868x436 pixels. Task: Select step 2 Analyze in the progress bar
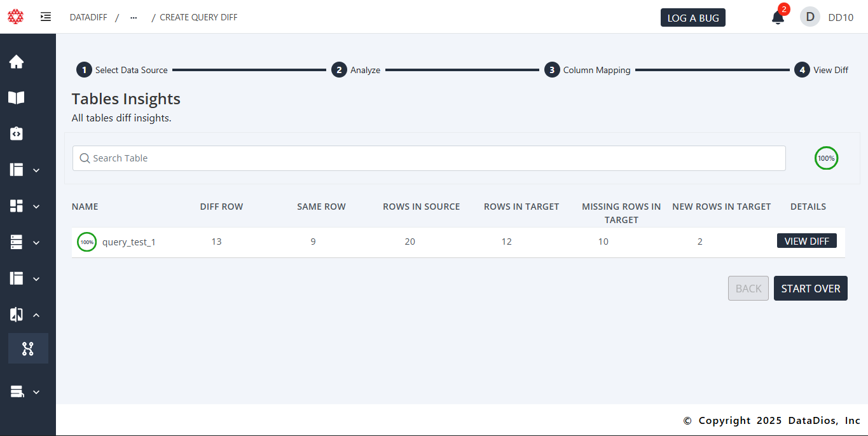pos(340,70)
